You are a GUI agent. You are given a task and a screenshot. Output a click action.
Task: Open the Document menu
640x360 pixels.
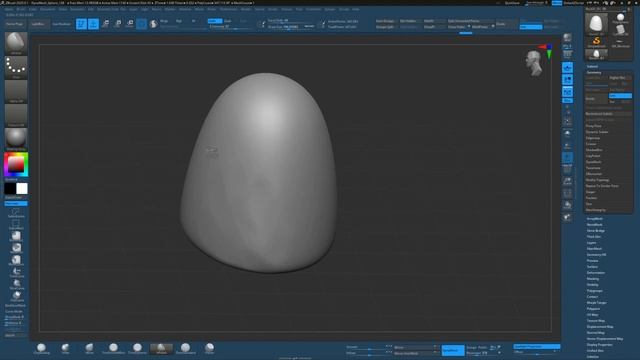[x=47, y=9]
